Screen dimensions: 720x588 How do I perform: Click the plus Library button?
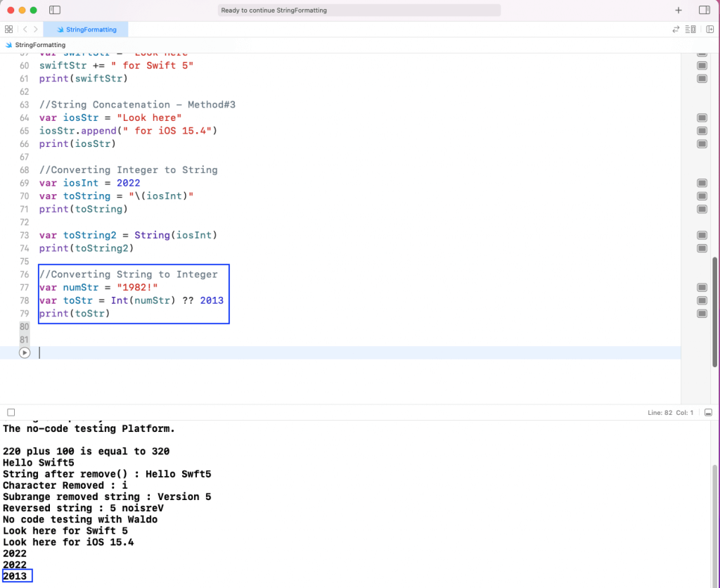click(x=679, y=11)
